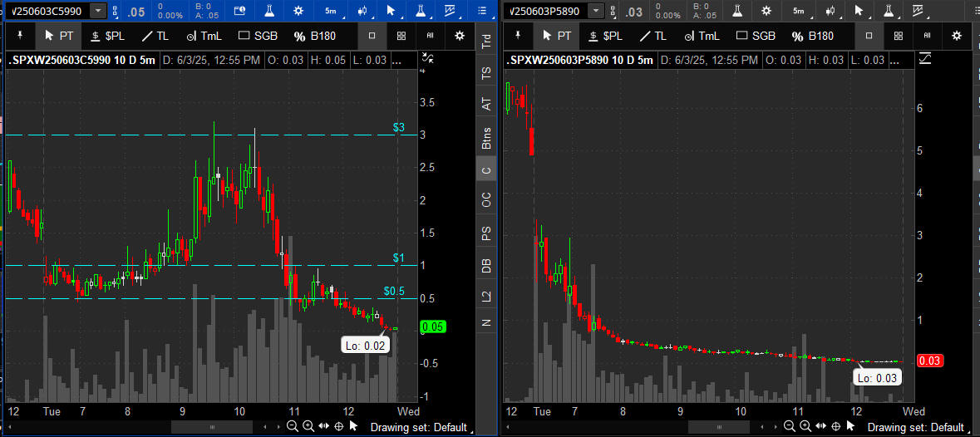Click the 250603P5890 symbol input field

[547, 11]
